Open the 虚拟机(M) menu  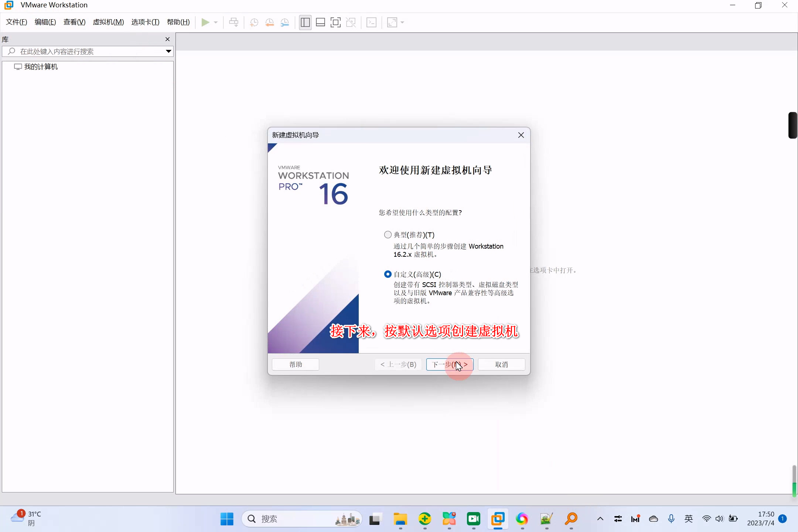108,22
